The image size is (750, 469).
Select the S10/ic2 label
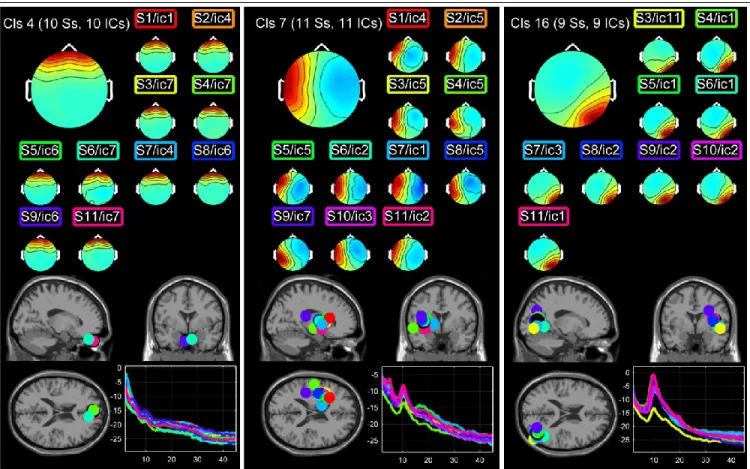pos(716,151)
